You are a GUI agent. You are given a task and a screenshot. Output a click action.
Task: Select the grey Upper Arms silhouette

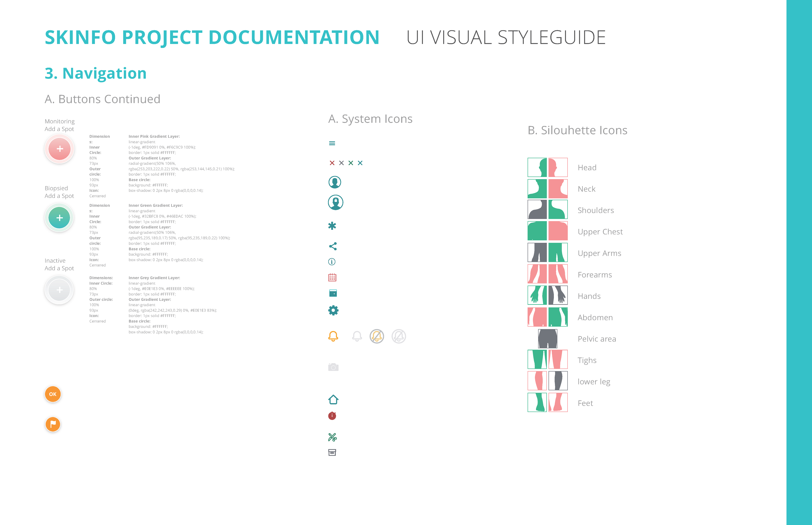[537, 252]
